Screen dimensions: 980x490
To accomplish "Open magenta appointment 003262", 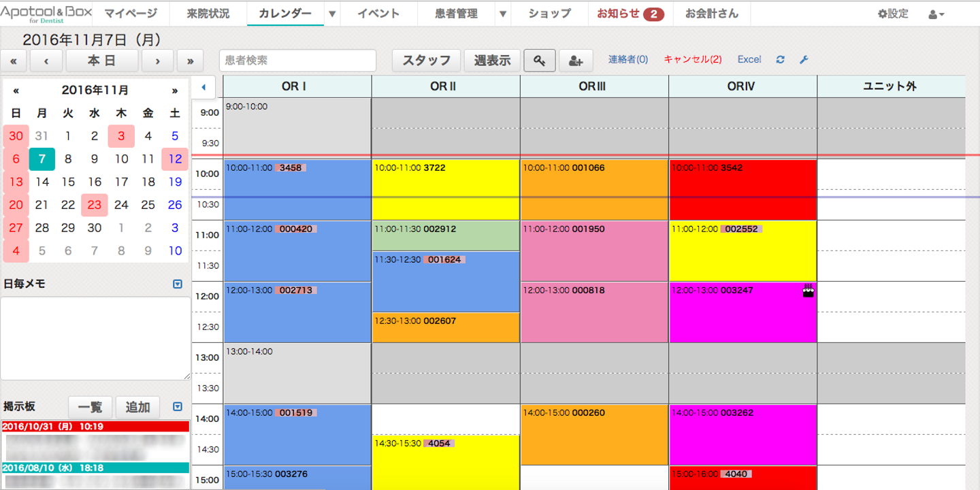I will [x=742, y=435].
